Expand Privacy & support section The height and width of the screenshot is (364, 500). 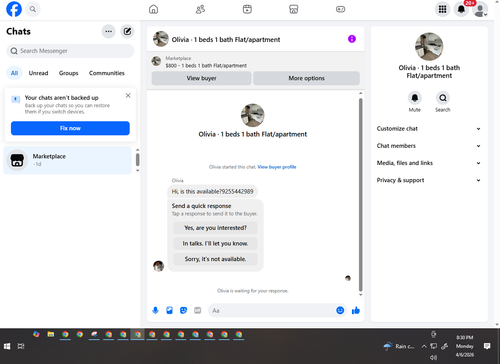(x=429, y=180)
